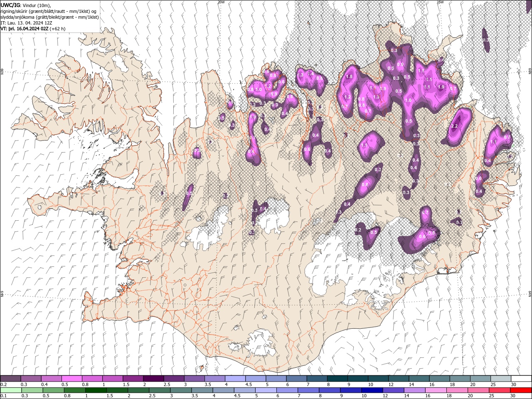Click the navy blue 10 rain legend swatch
Screen dimensions: 532x399
coord(372,390)
